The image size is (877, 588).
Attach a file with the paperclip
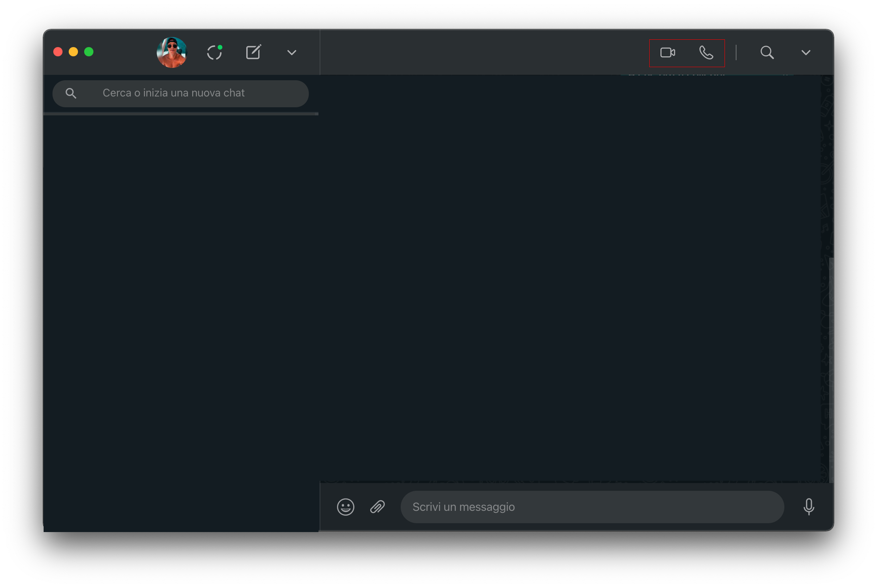(378, 507)
